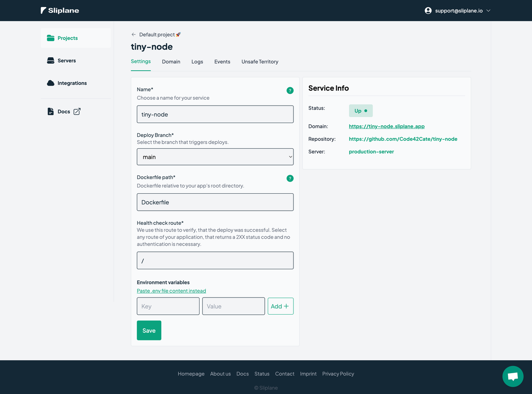Open the chat support bubble

point(513,377)
